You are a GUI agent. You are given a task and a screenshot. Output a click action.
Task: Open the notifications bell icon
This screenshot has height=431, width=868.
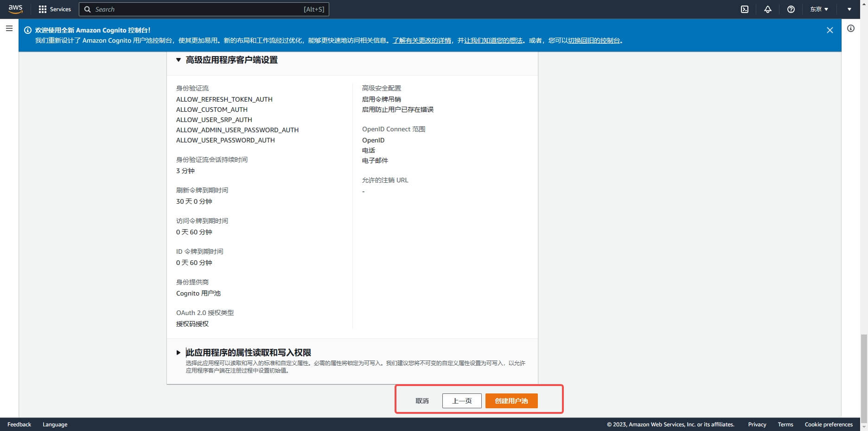(x=768, y=9)
